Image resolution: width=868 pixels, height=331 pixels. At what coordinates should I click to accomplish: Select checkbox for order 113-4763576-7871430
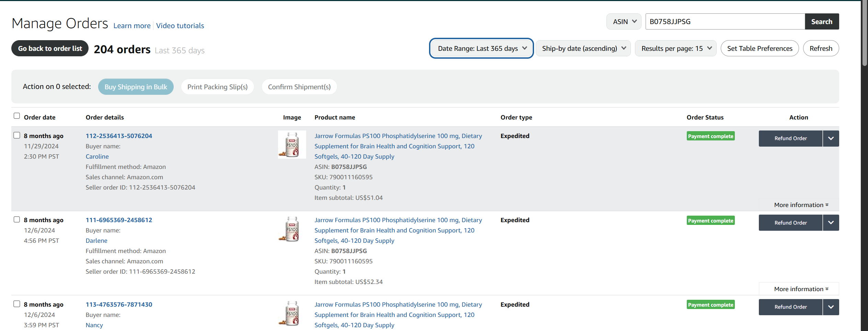coord(16,304)
